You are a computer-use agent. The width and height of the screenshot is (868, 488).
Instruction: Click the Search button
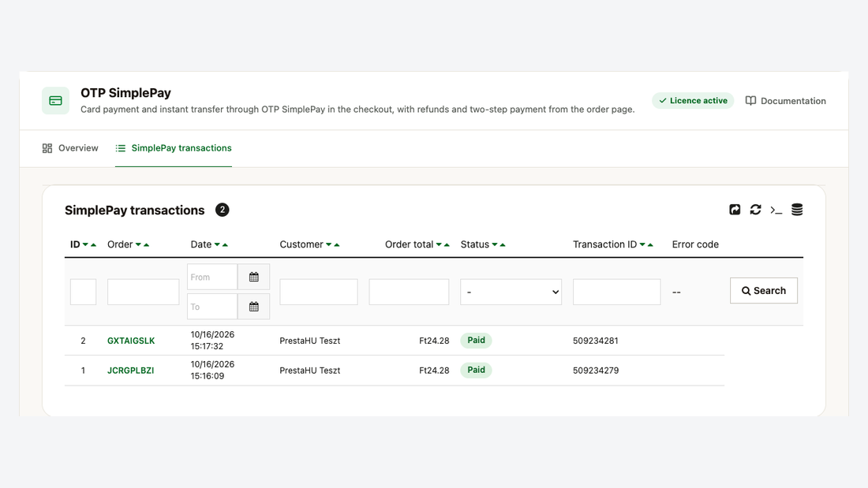tap(764, 290)
